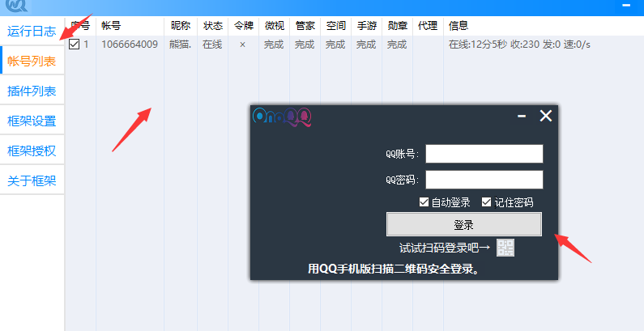644x331 pixels.
Task: Go to the 框架授权 tab
Action: [x=32, y=151]
